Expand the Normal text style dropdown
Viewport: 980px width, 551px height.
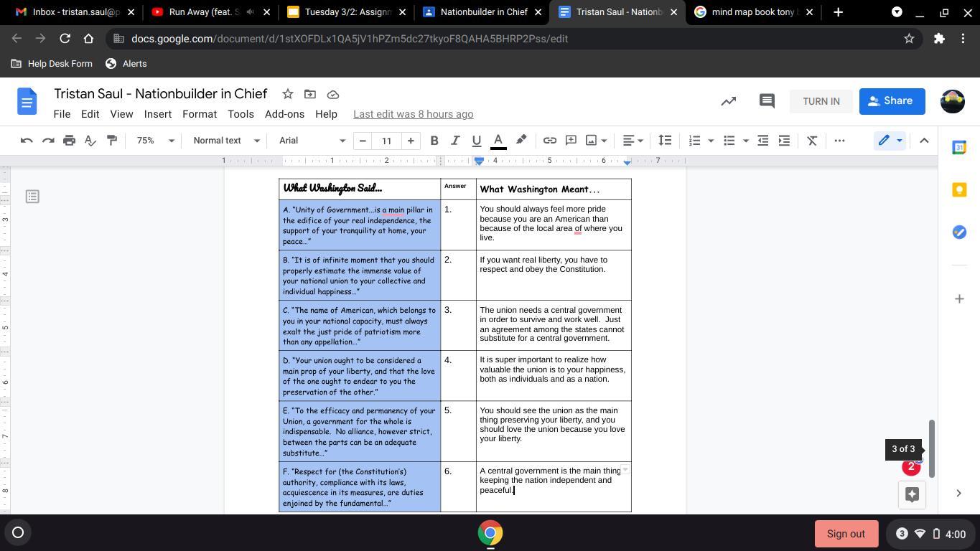point(225,141)
